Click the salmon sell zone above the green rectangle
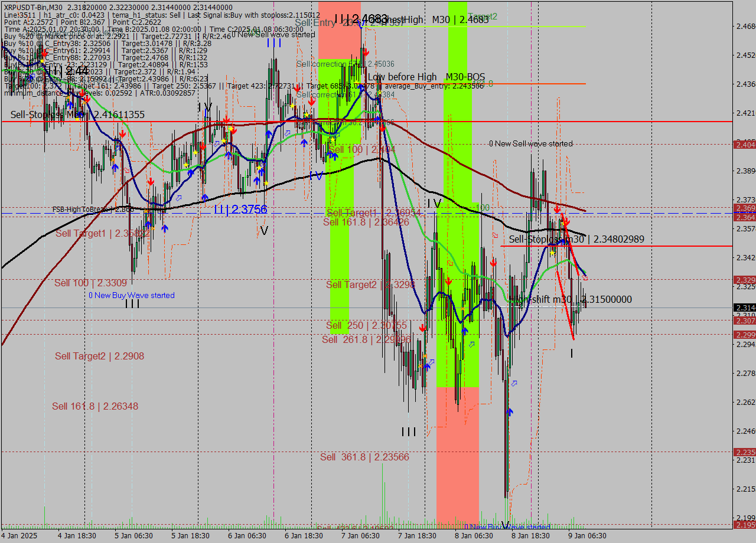 pos(340,30)
